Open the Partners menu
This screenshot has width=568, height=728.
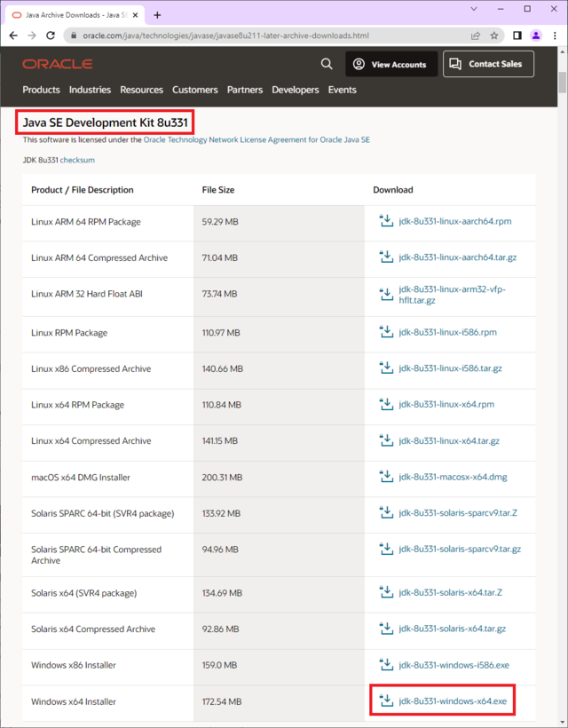[x=245, y=90]
